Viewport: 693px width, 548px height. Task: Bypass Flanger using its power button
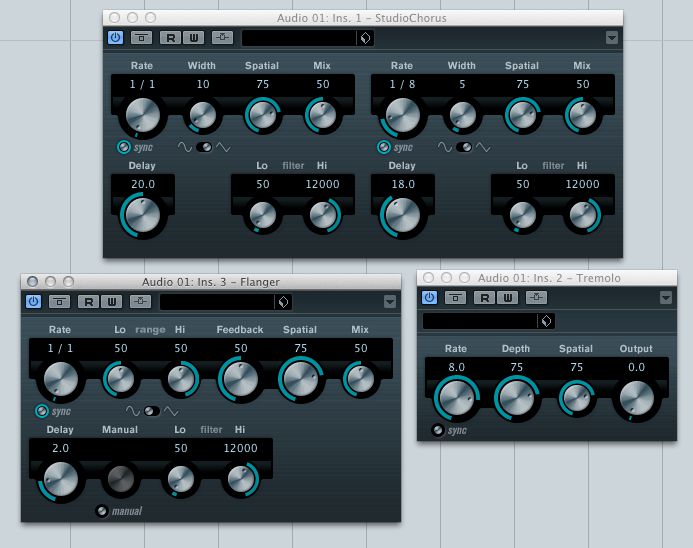(33, 301)
